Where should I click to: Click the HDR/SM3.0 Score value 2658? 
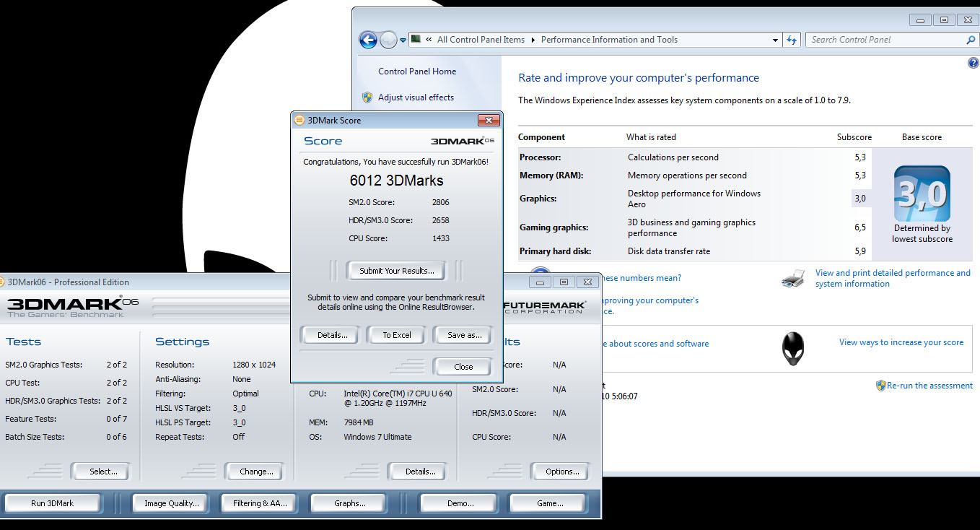(441, 220)
